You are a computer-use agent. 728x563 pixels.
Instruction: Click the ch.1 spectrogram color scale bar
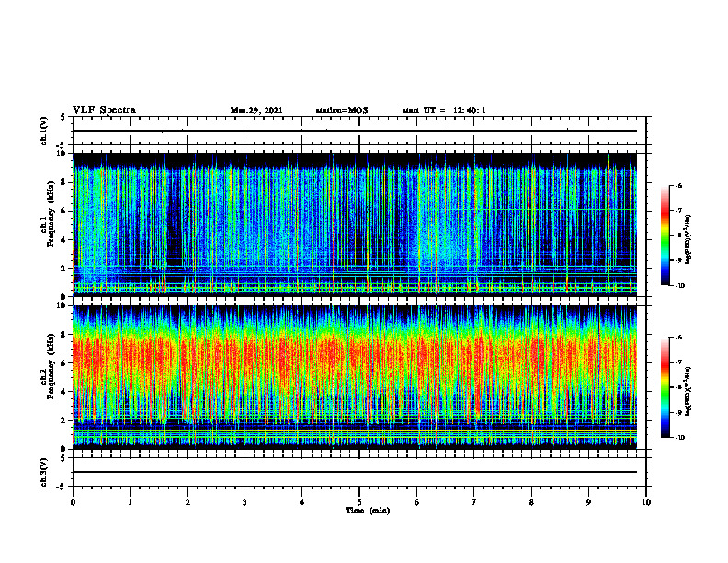pos(665,236)
